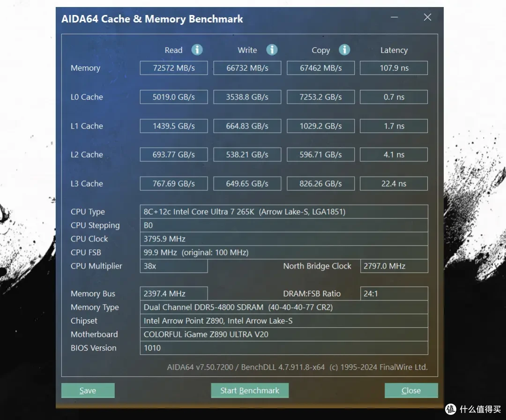The image size is (506, 420).
Task: Start the benchmark
Action: pos(250,390)
